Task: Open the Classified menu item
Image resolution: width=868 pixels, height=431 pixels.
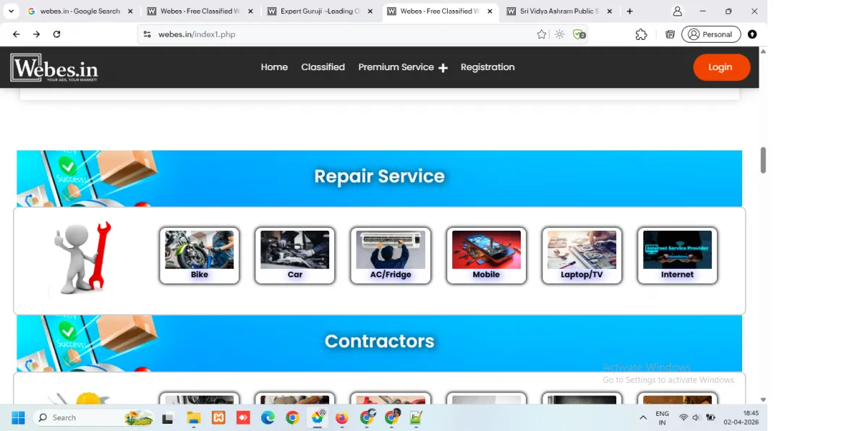Action: coord(323,67)
